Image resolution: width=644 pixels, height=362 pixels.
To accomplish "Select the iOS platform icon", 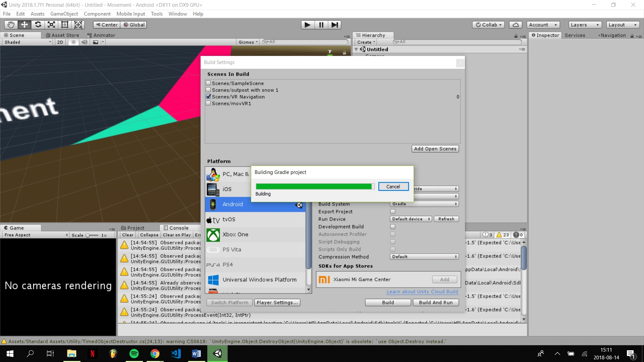I will tap(213, 189).
